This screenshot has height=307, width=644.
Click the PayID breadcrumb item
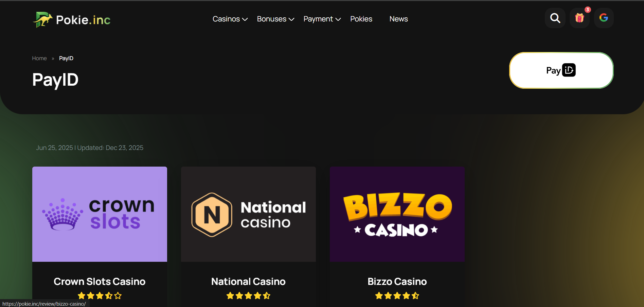point(66,58)
